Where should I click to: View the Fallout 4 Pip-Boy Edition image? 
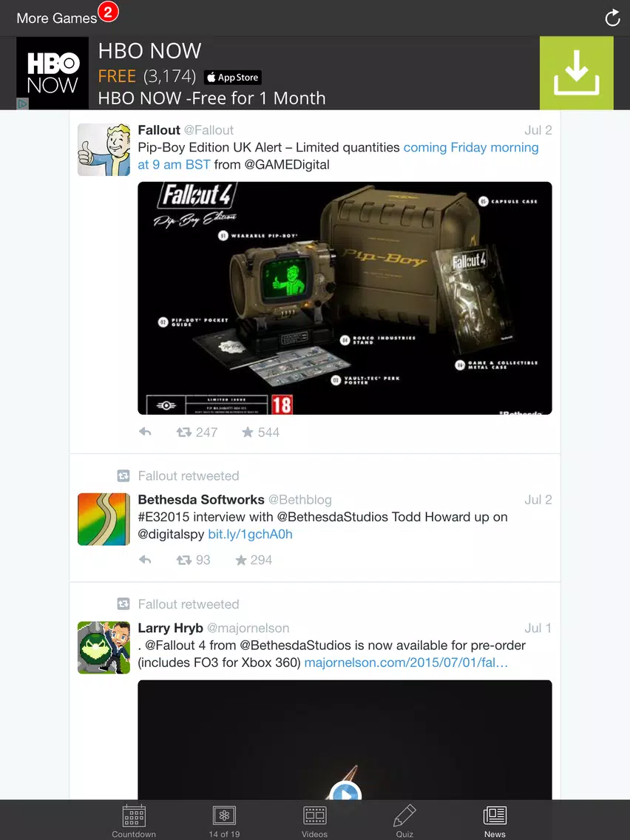pos(345,299)
